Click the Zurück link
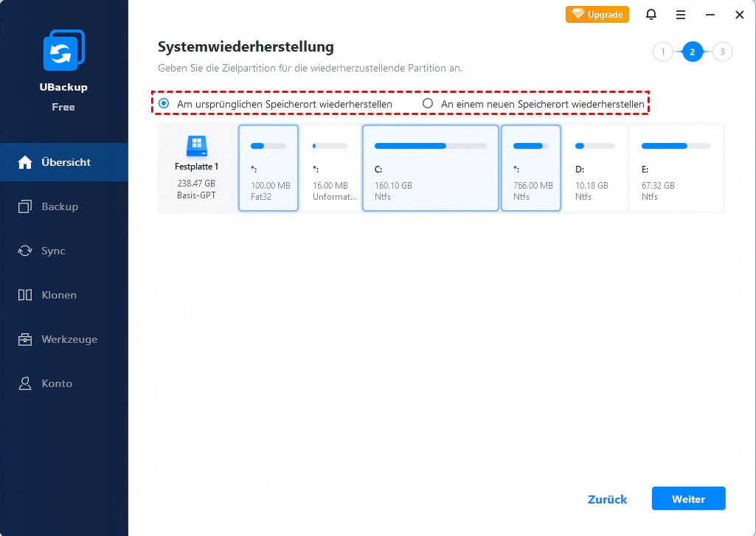756x536 pixels. tap(607, 499)
